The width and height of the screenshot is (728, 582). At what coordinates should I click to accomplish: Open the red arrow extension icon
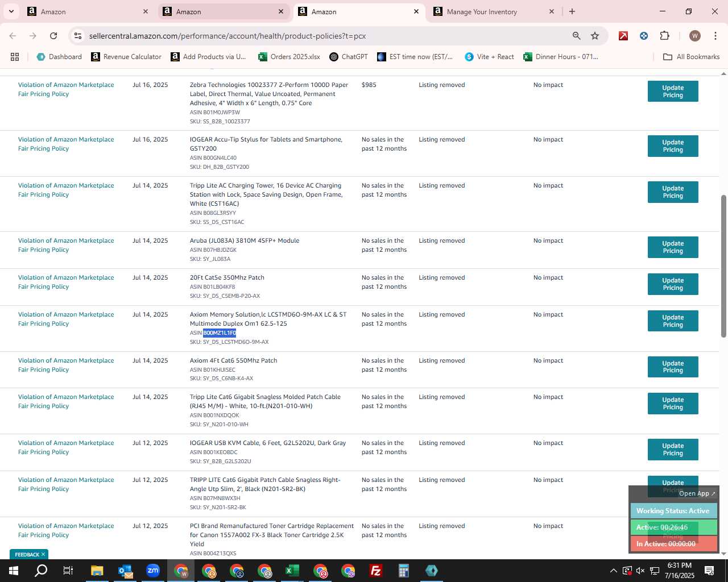(623, 36)
